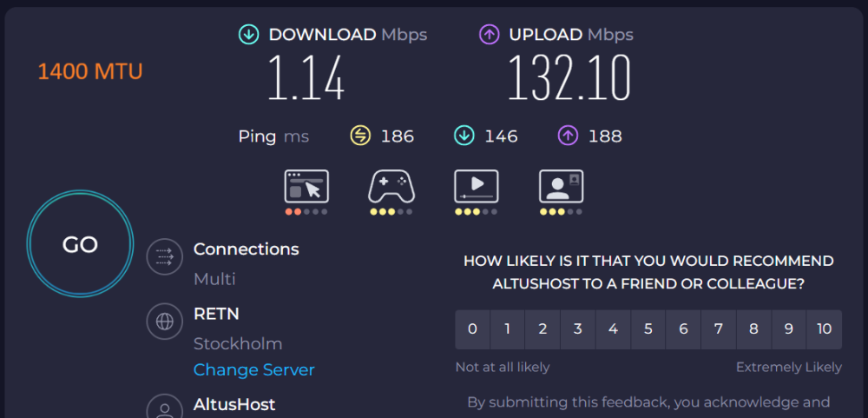868x418 pixels.
Task: Click the upload arrow icon beside UPLOAD
Action: 489,35
